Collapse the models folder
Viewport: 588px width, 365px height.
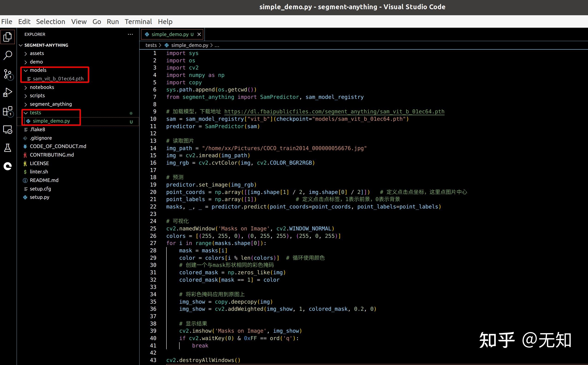point(26,70)
